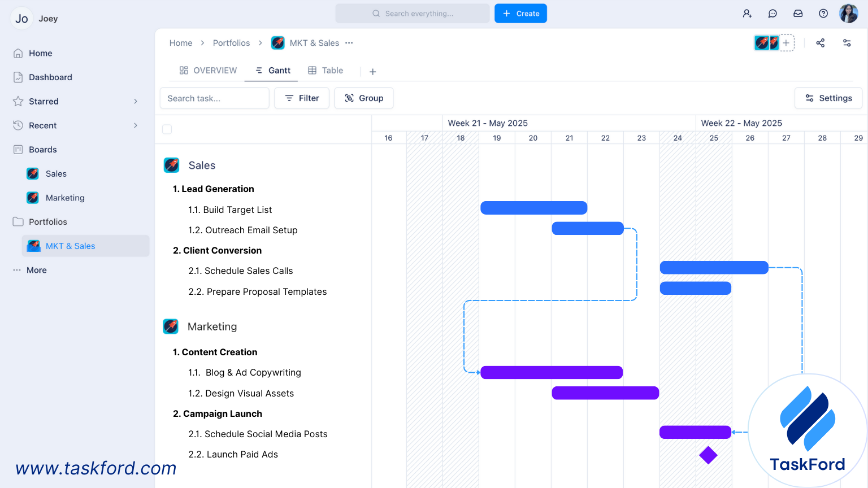
Task: Select the blue Build Target List bar
Action: point(533,207)
